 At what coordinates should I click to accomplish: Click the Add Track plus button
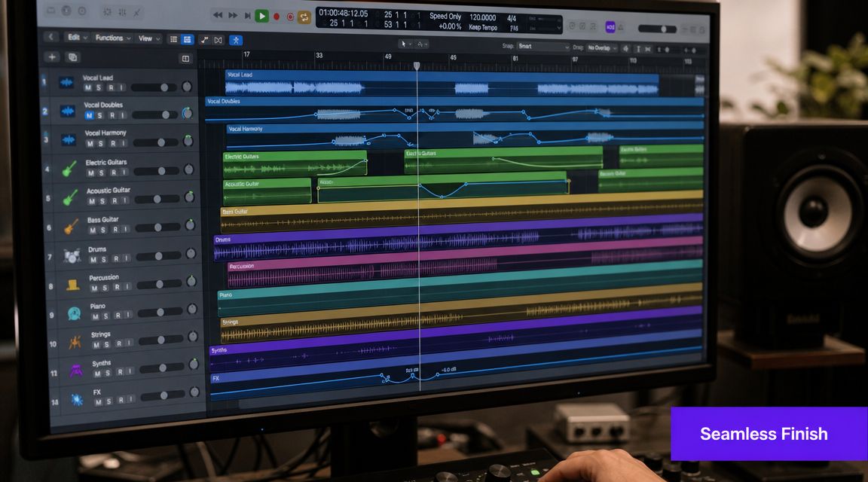pos(52,56)
